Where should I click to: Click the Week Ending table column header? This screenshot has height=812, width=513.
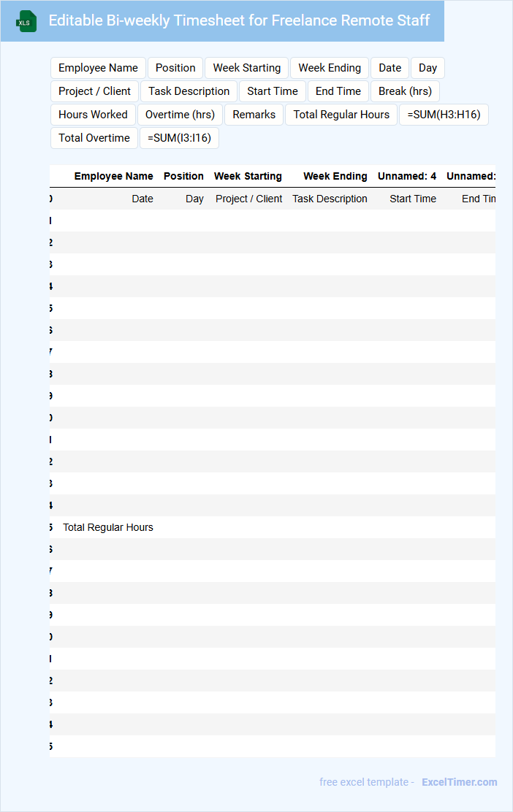[335, 176]
